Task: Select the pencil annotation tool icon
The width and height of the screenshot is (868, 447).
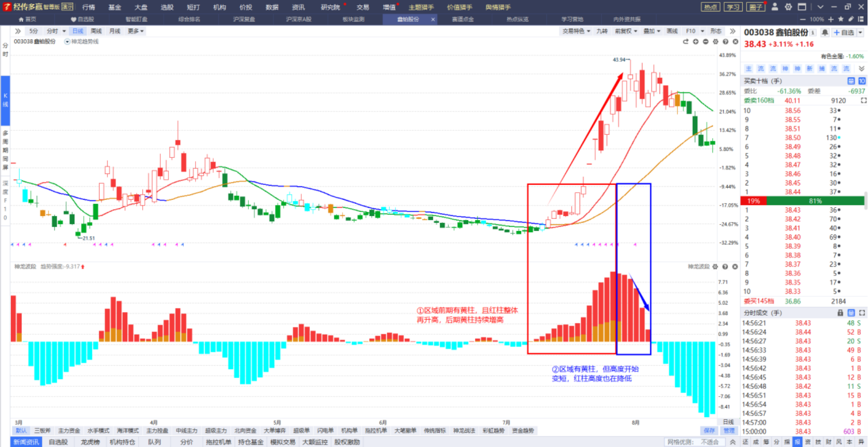Action: click(x=851, y=19)
